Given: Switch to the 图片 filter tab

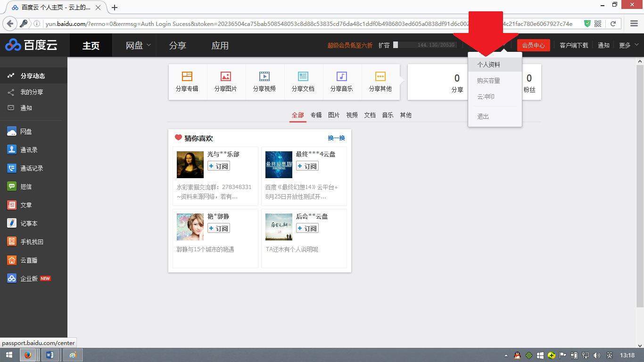Looking at the screenshot, I should tap(334, 115).
